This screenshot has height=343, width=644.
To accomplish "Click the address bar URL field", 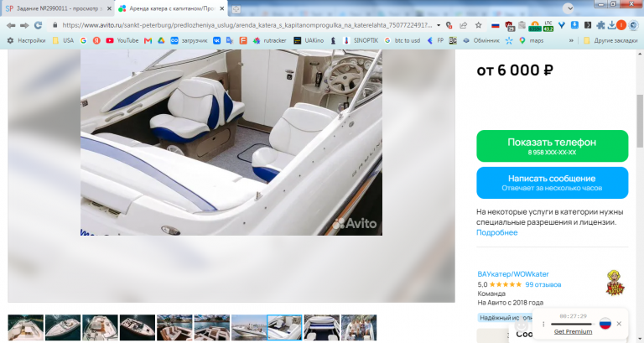I will (247, 25).
